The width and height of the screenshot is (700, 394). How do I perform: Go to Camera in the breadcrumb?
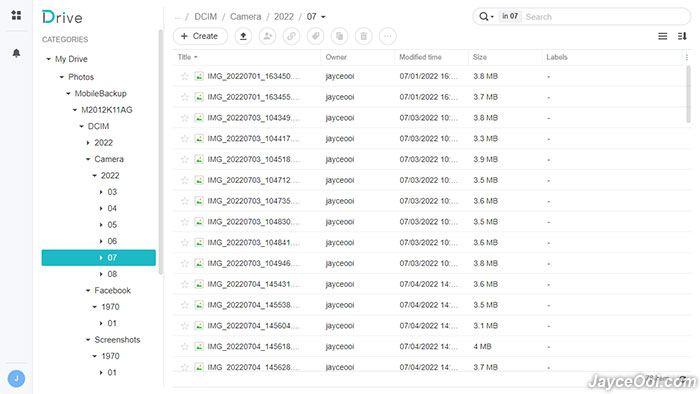[x=246, y=17]
